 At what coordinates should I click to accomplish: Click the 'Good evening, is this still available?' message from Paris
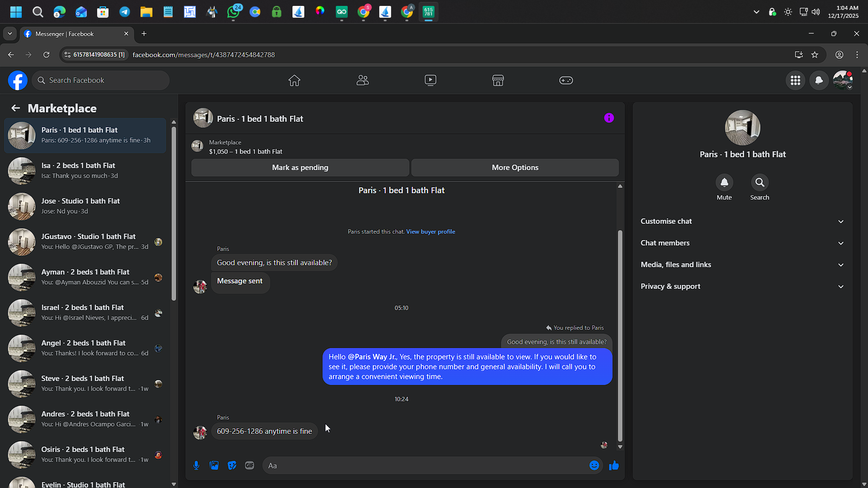click(x=274, y=263)
